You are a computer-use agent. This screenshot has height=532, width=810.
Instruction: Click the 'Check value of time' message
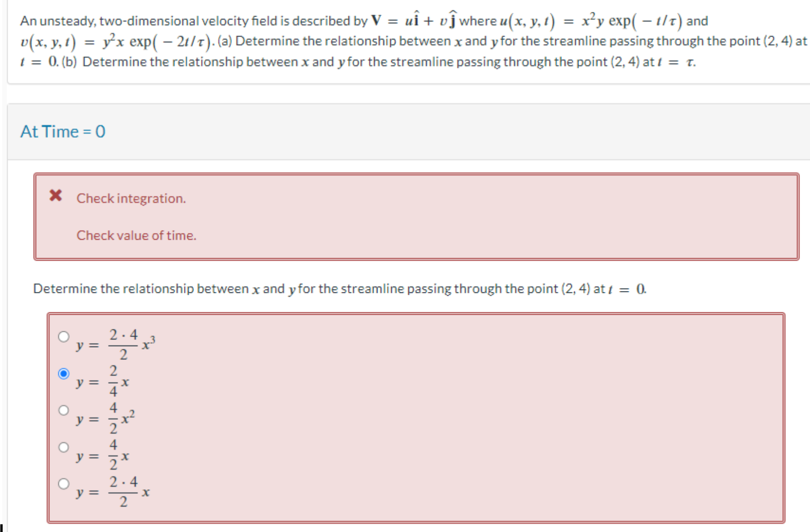[136, 235]
